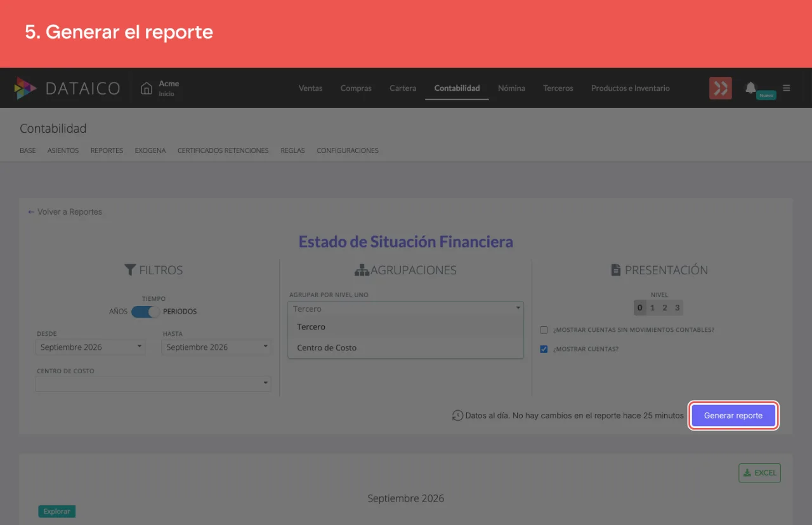Choose the Centro de Costo option
This screenshot has width=812, height=525.
[406, 348]
